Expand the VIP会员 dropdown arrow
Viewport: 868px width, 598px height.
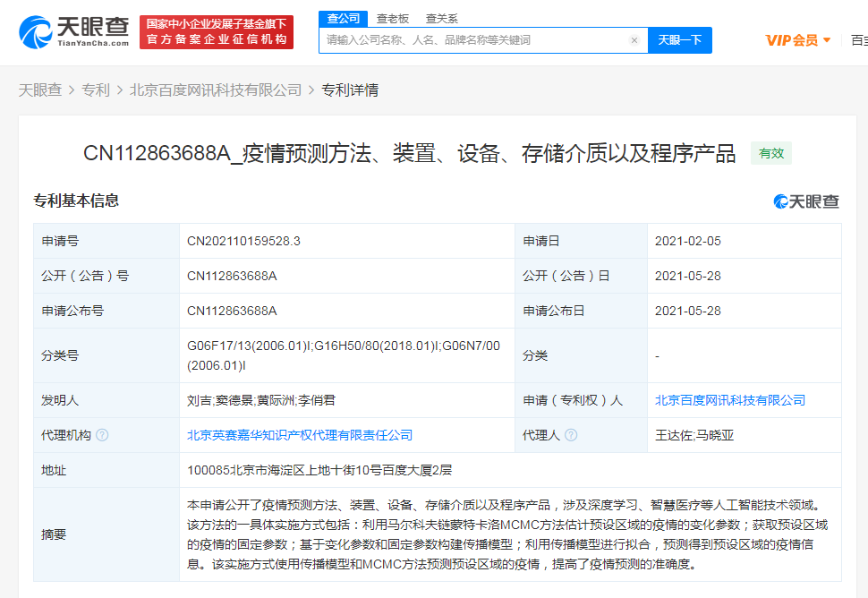pos(828,41)
